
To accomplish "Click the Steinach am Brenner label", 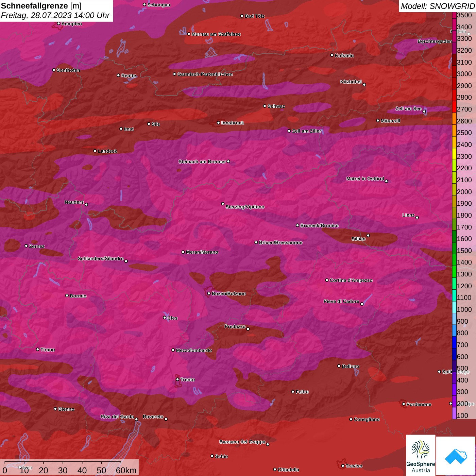I will click(202, 161).
